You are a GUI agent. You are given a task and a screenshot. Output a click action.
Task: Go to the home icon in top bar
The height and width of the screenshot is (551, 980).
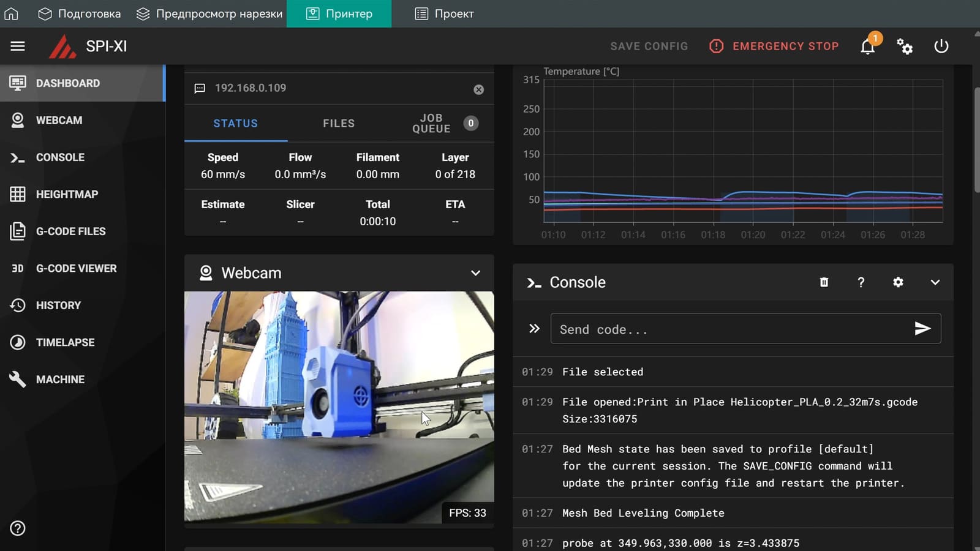[x=12, y=13]
